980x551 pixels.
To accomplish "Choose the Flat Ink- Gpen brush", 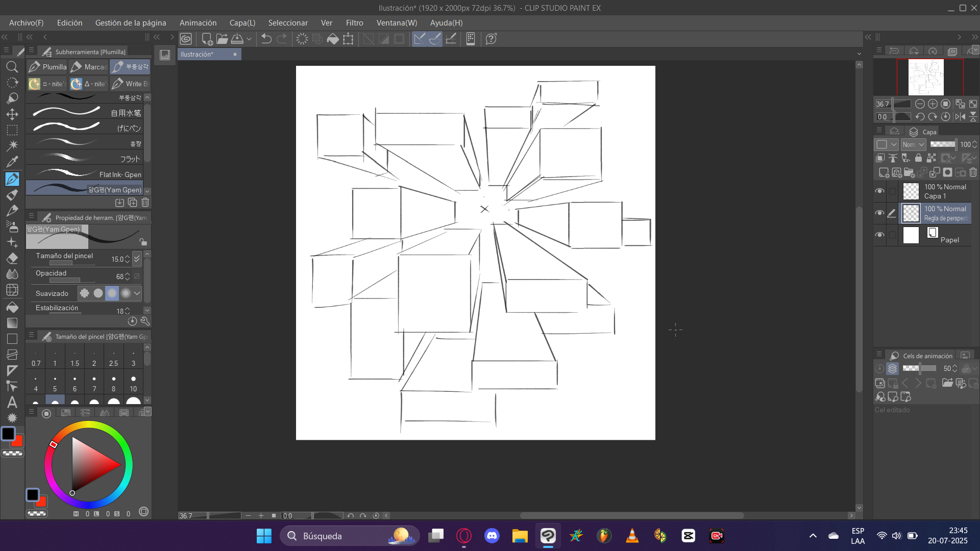I will point(85,174).
